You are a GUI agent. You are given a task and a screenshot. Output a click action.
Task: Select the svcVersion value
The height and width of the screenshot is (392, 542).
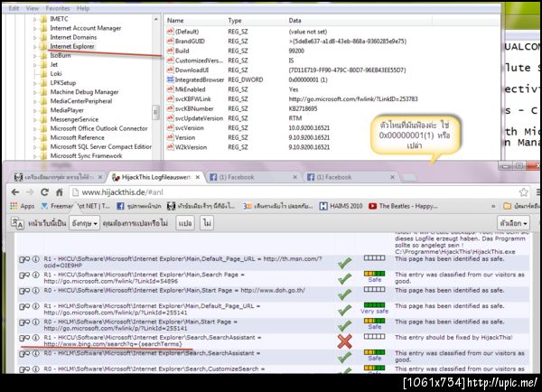pyautogui.click(x=189, y=128)
